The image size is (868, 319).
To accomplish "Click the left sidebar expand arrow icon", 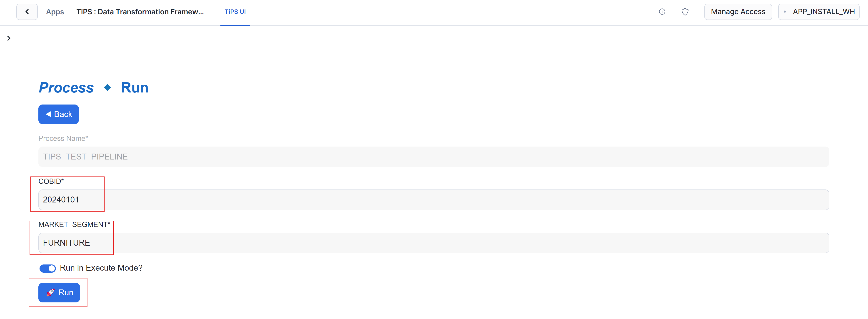I will pyautogui.click(x=9, y=38).
